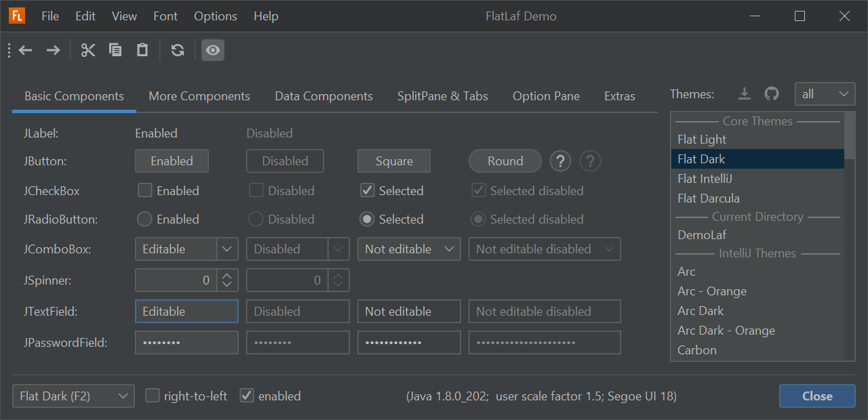The image size is (868, 420).
Task: Click the refresh toolbar icon
Action: click(178, 50)
